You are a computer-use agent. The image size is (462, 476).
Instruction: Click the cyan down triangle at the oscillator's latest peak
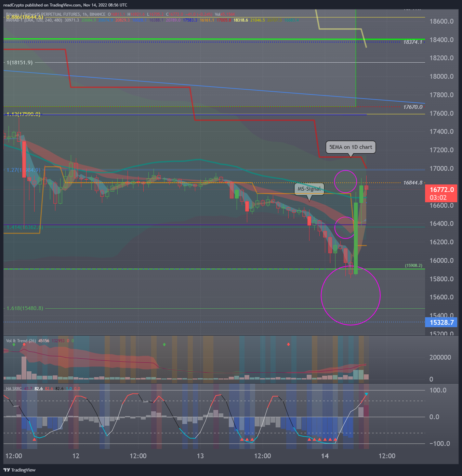coord(366,394)
